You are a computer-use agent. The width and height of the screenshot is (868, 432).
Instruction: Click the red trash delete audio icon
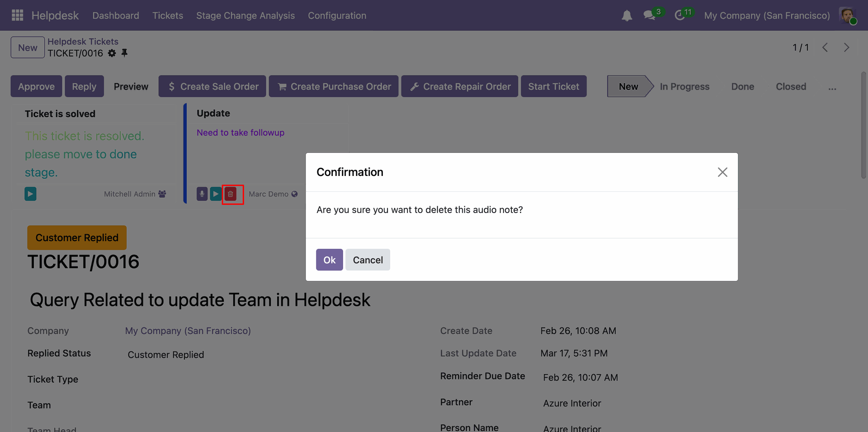pos(231,194)
